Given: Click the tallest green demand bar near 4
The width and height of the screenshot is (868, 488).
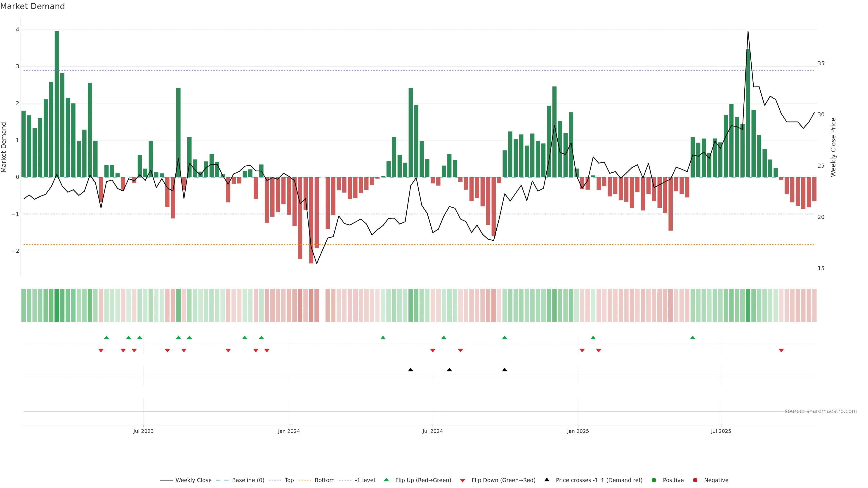Looking at the screenshot, I should tap(57, 101).
